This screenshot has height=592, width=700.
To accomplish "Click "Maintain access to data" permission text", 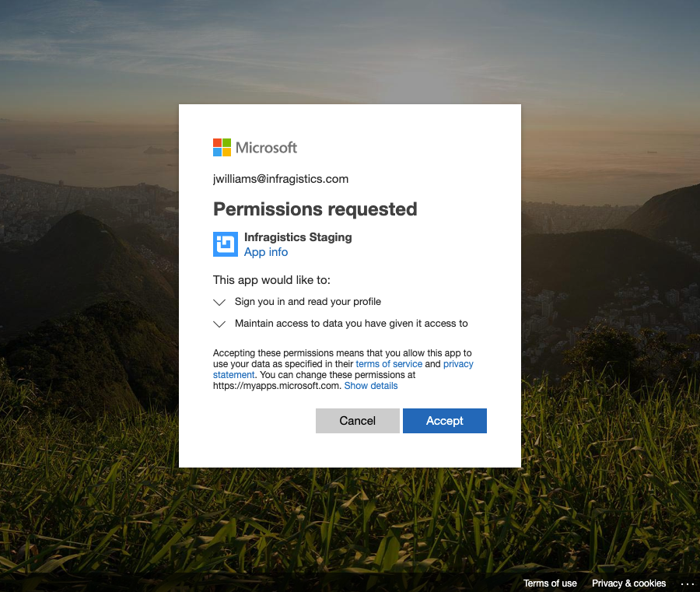I will (x=351, y=323).
